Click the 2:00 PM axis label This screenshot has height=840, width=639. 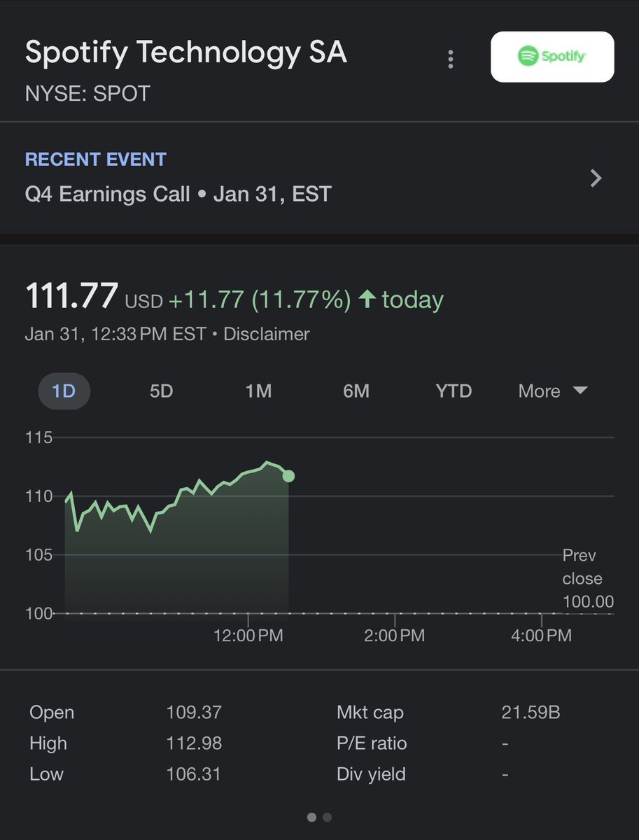point(395,636)
